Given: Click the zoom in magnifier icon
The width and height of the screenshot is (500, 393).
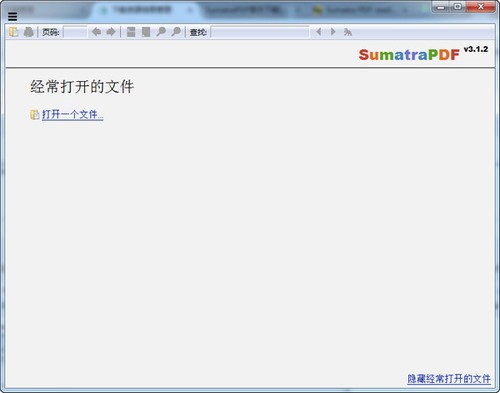Looking at the screenshot, I should click(176, 32).
